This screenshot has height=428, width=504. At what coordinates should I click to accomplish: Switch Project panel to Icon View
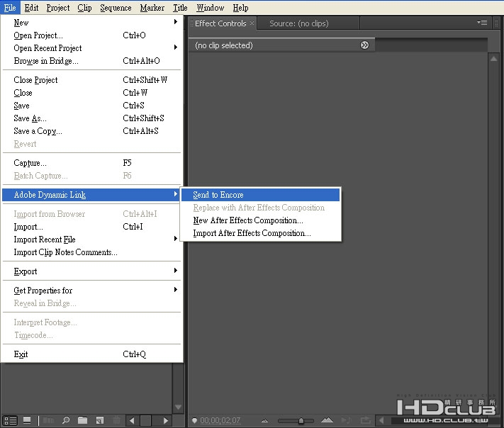pyautogui.click(x=27, y=420)
